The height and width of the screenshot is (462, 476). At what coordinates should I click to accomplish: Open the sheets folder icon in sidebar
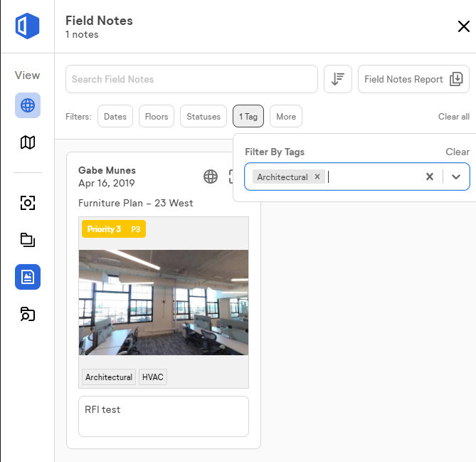coord(28,240)
